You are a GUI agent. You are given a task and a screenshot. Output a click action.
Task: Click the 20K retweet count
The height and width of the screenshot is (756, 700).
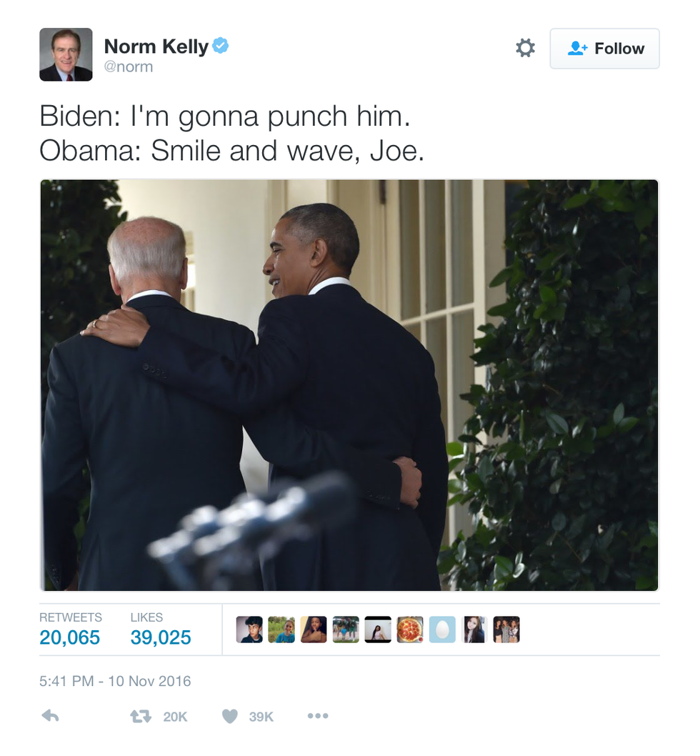175,717
